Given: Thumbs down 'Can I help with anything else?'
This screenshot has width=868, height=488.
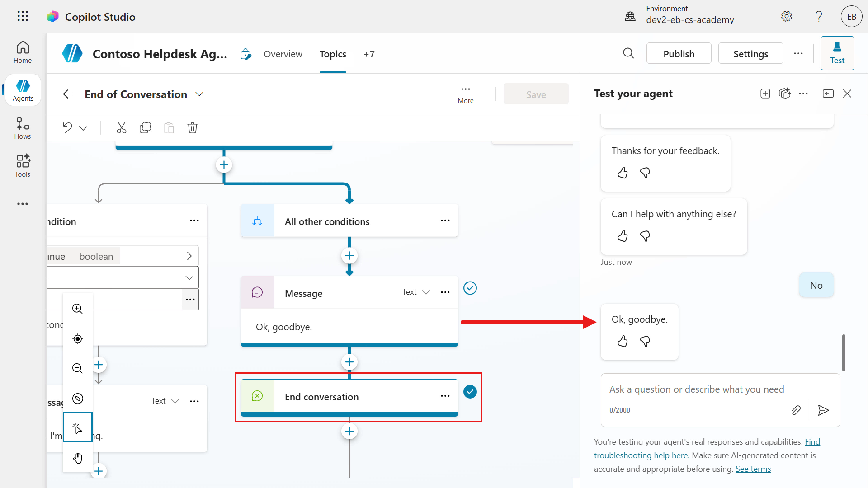Looking at the screenshot, I should tap(645, 236).
